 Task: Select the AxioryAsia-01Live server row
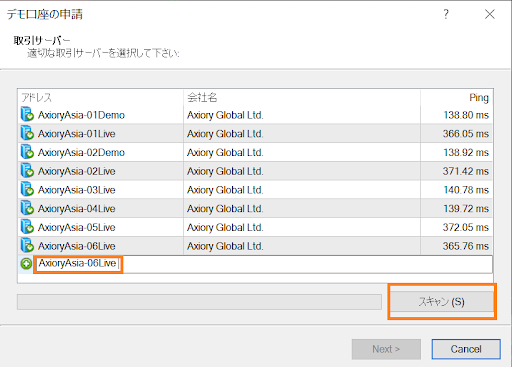(256, 133)
